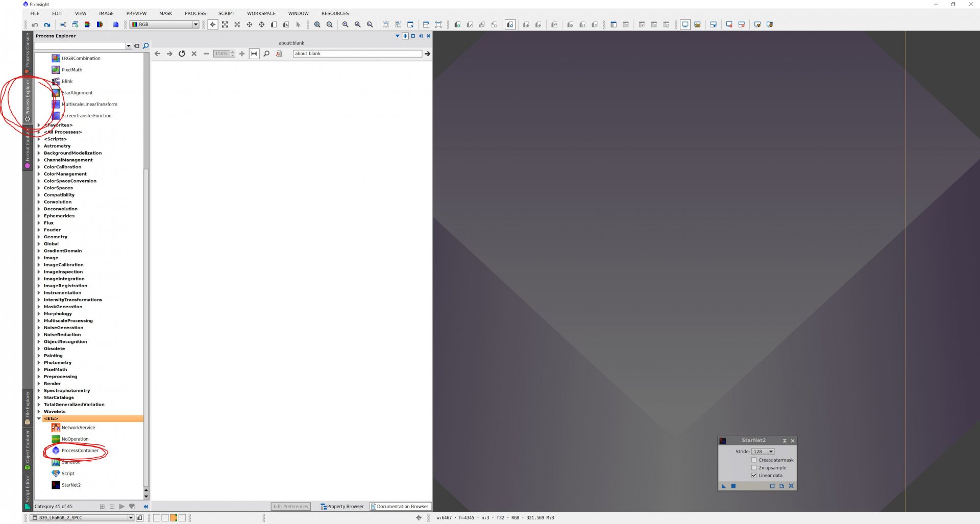Click the Undo arrow in the toolbar
This screenshot has width=980, height=524.
point(35,24)
